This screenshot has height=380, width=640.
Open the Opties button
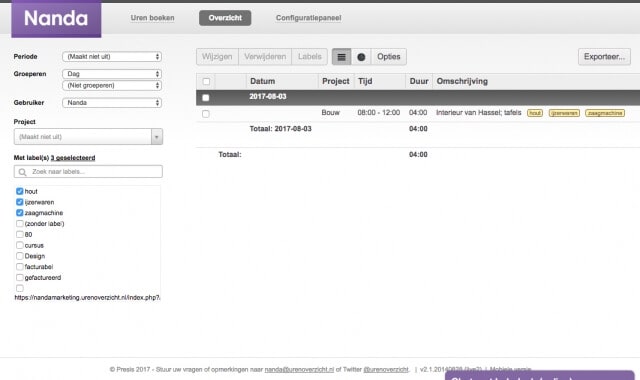tap(389, 57)
